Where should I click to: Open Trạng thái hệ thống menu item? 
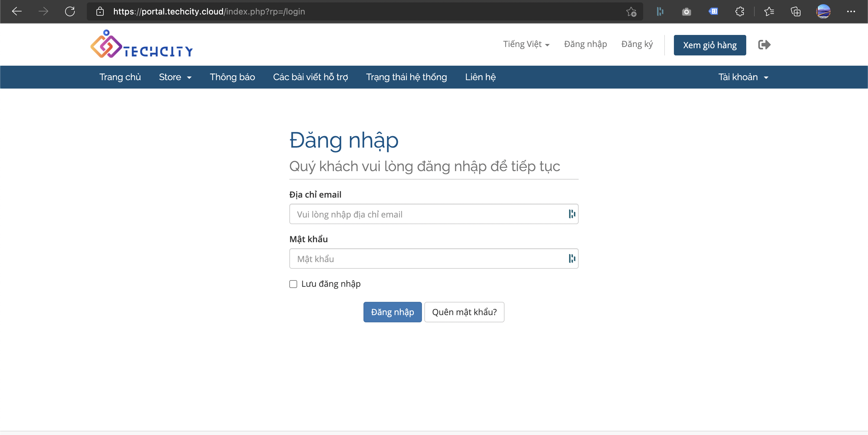click(406, 77)
